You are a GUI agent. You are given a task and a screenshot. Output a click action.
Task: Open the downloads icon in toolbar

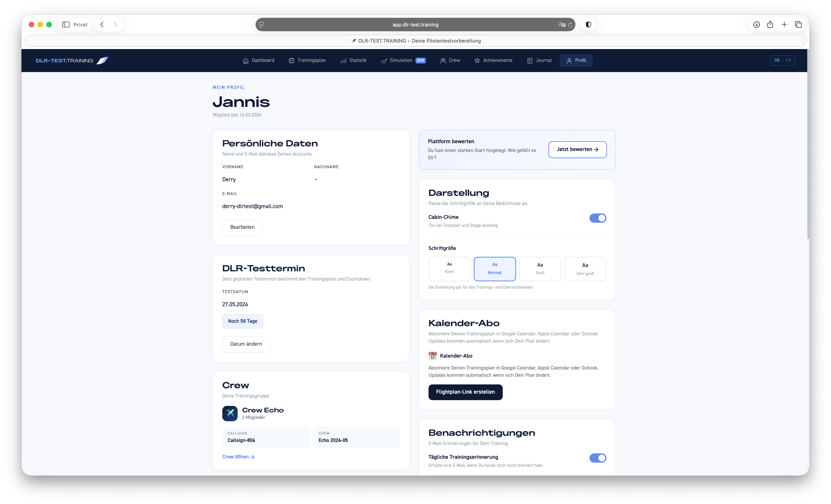pos(756,25)
